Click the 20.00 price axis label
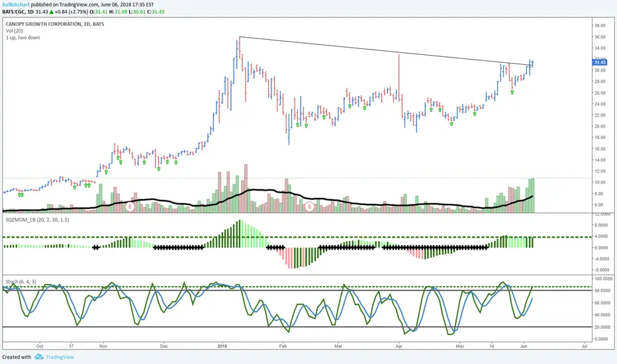 tap(600, 126)
